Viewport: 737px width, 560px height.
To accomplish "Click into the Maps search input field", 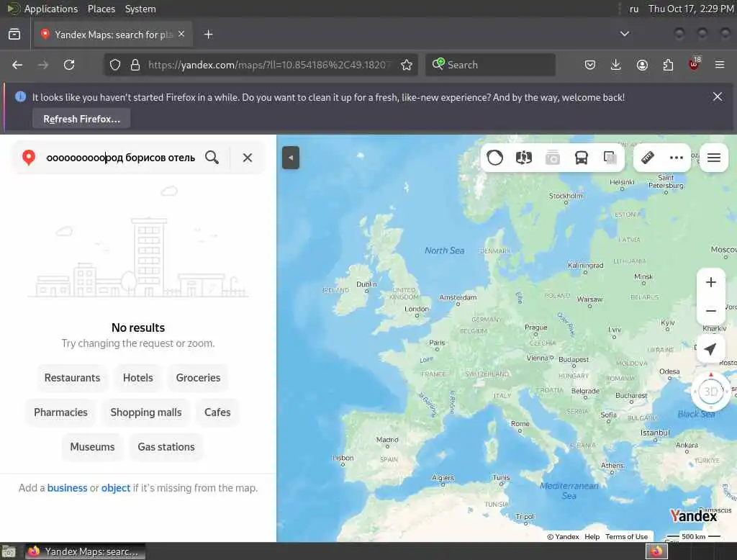I will pyautogui.click(x=120, y=158).
